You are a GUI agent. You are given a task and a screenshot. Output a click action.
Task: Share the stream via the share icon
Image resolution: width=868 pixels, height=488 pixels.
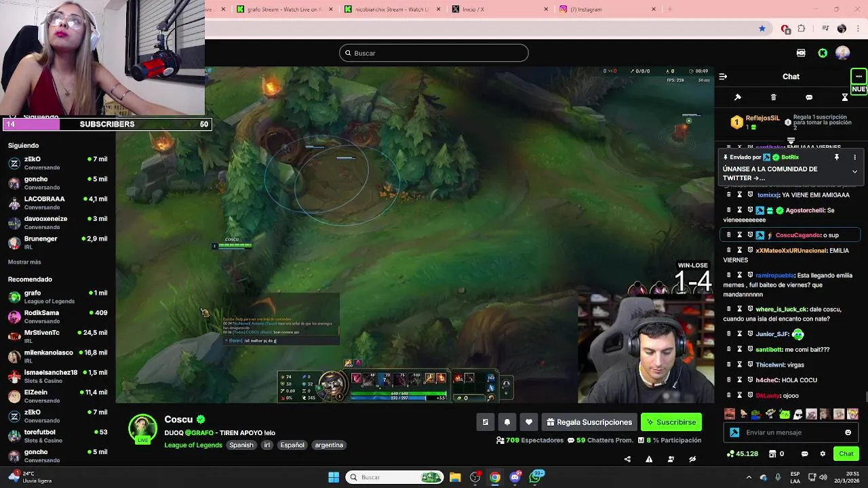click(x=627, y=459)
